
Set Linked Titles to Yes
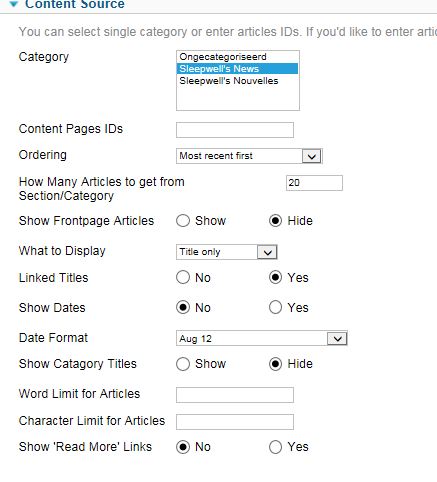(276, 277)
